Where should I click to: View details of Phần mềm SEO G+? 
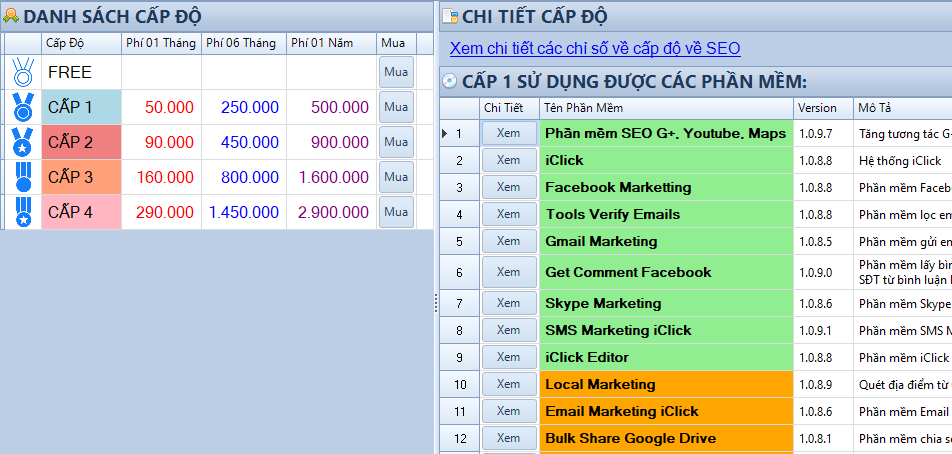click(509, 133)
